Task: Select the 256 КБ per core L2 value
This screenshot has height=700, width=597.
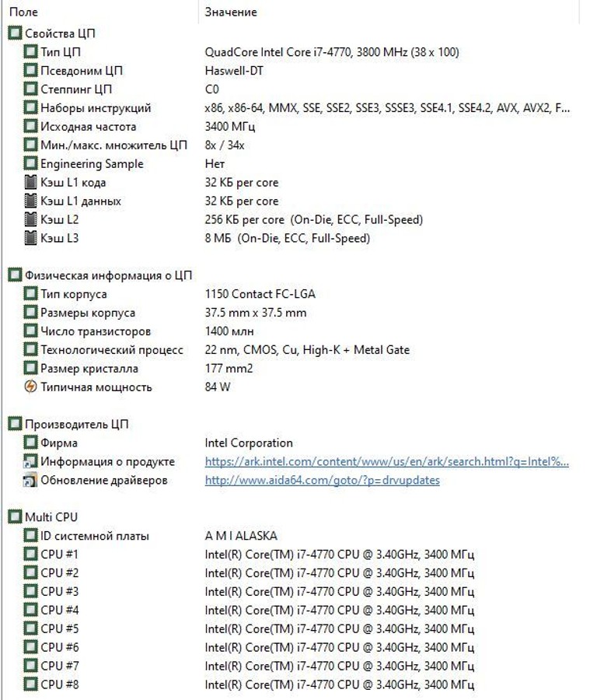Action: pyautogui.click(x=314, y=219)
